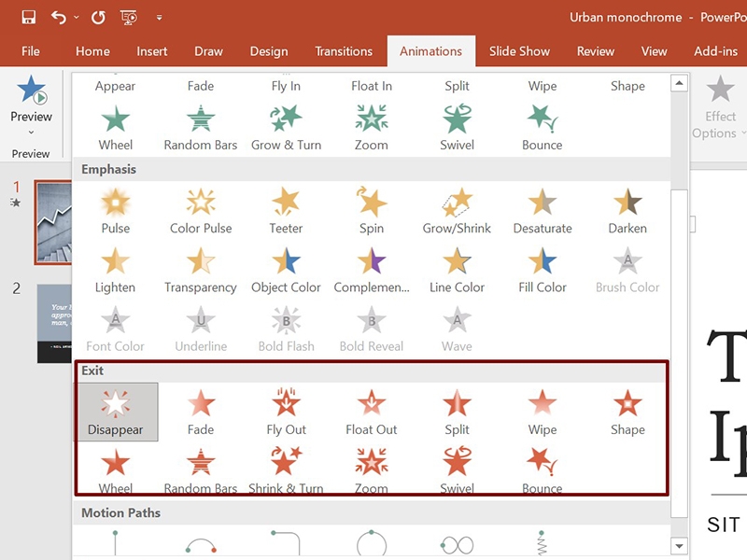The width and height of the screenshot is (747, 560).
Task: Select the Spin emphasis effect
Action: point(371,211)
